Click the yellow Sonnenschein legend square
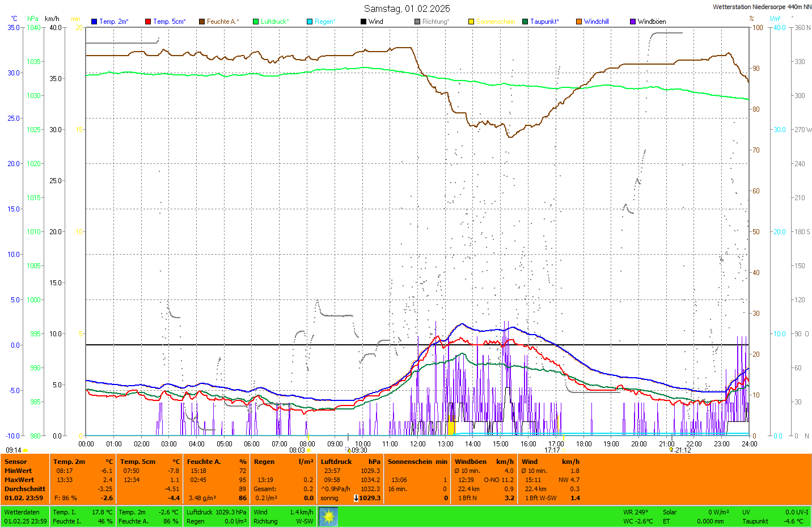Viewport: 812px width, 528px height. coord(471,22)
